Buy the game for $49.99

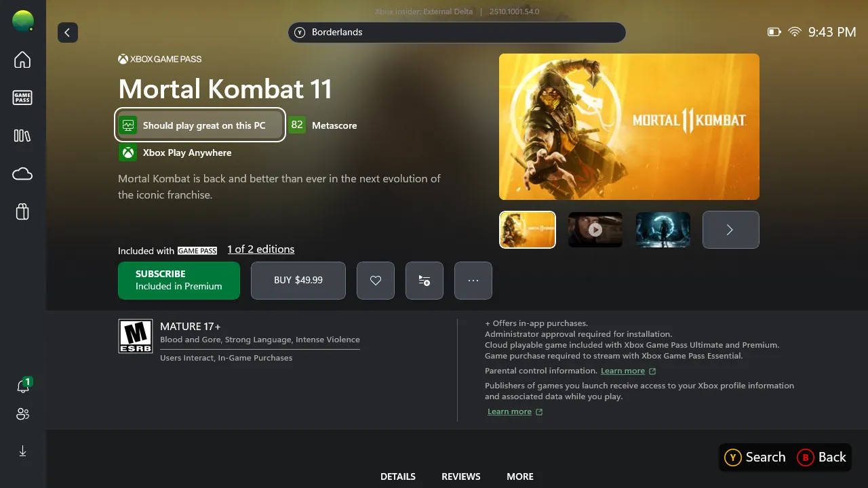point(298,281)
